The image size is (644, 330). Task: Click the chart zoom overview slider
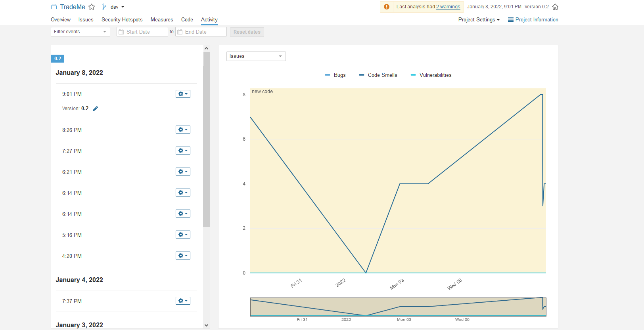398,307
